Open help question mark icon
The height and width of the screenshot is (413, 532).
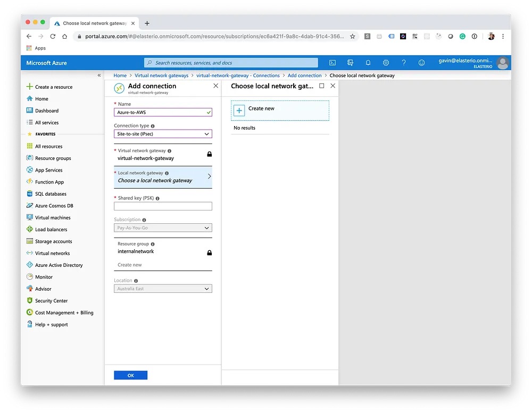point(404,63)
